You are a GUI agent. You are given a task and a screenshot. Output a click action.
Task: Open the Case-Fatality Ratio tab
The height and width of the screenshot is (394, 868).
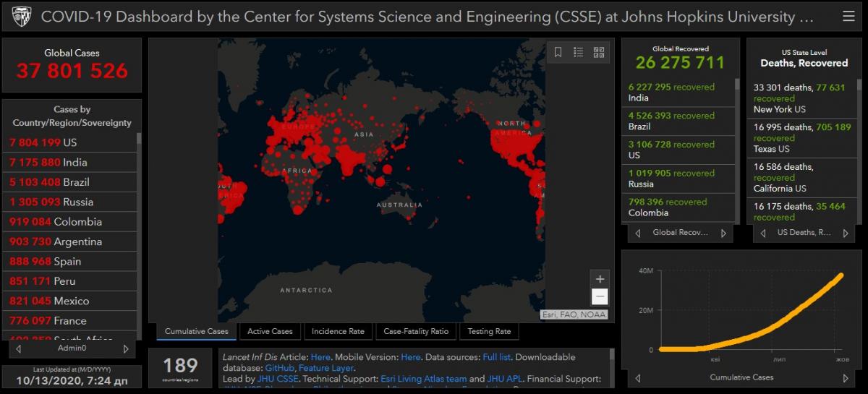coord(416,331)
